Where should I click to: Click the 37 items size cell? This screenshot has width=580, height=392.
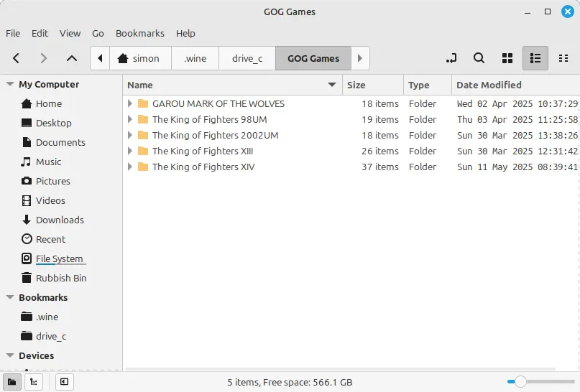click(380, 167)
